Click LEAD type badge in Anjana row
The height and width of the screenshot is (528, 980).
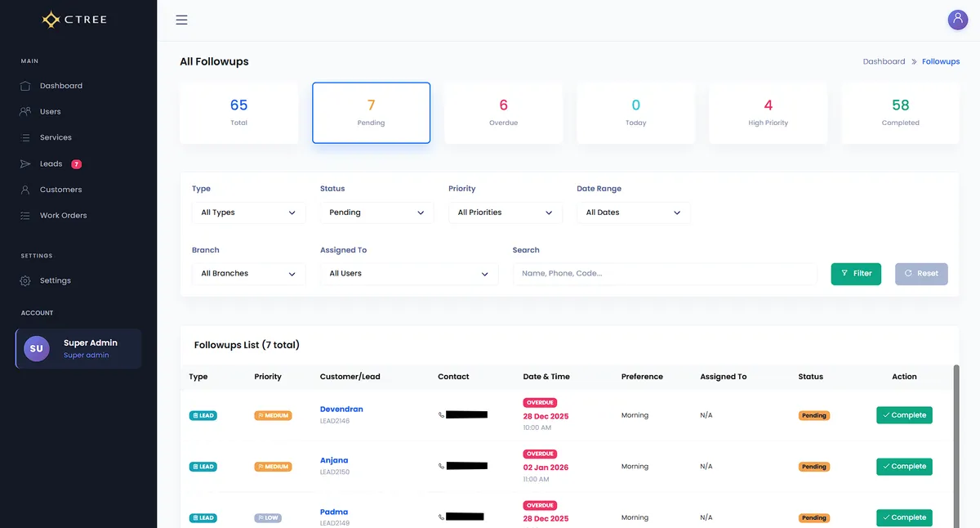[x=203, y=467]
